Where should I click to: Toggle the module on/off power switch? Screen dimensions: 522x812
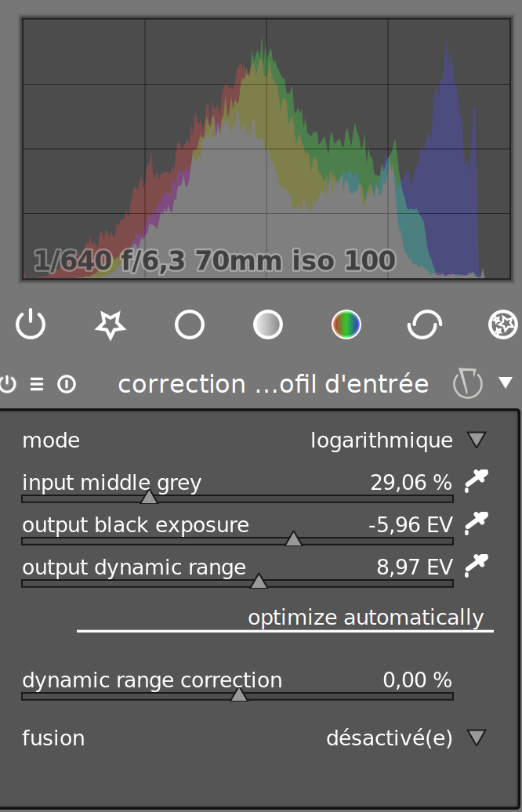[x=7, y=384]
